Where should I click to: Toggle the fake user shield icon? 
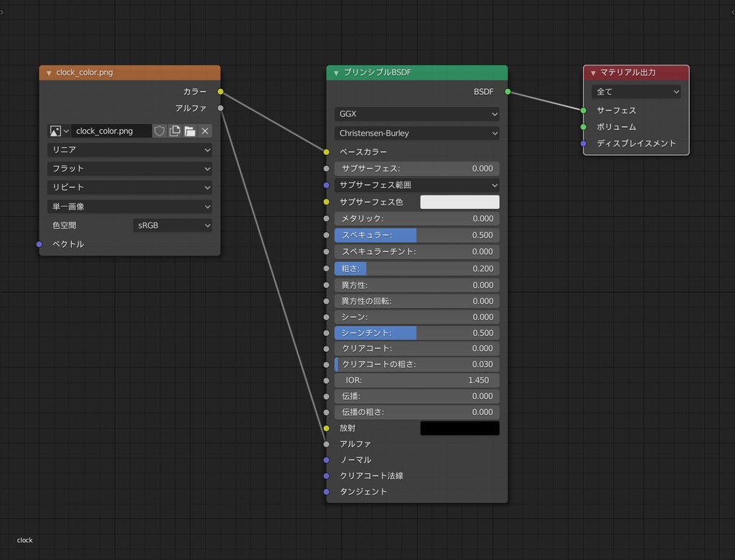point(159,131)
